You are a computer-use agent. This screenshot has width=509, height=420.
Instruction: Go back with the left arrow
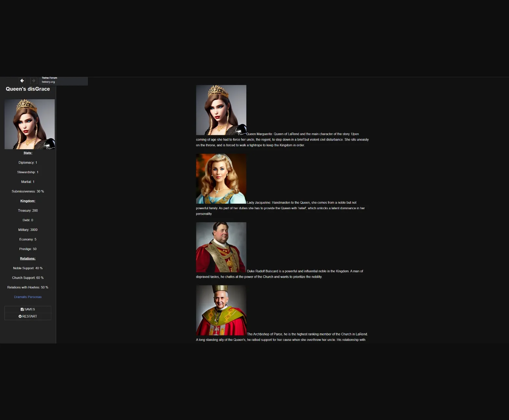22,81
